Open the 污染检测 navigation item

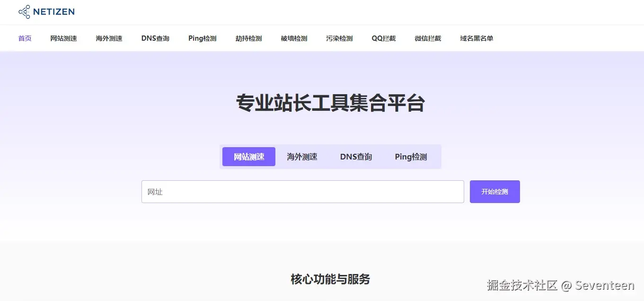click(x=340, y=38)
